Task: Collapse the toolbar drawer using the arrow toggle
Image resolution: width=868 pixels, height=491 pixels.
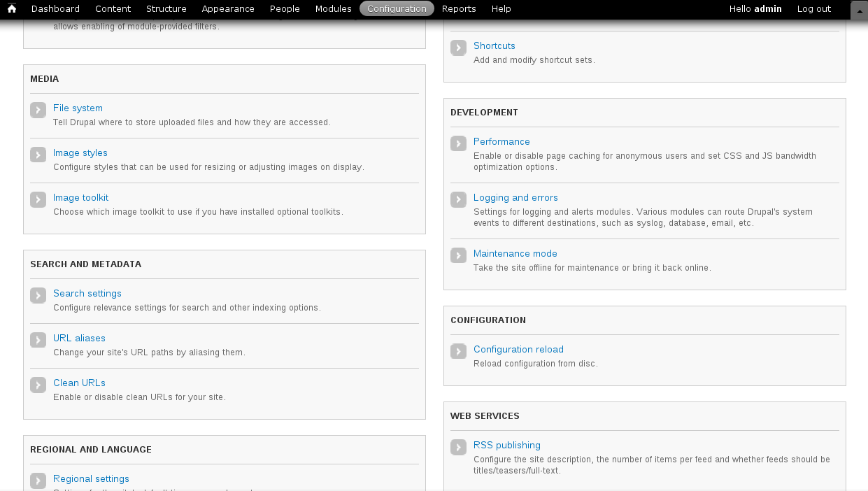Action: pyautogui.click(x=858, y=10)
